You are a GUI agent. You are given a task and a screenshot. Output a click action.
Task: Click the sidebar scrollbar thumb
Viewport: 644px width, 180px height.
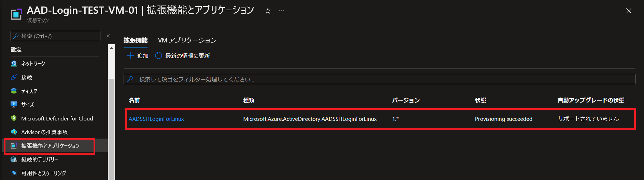[111, 129]
